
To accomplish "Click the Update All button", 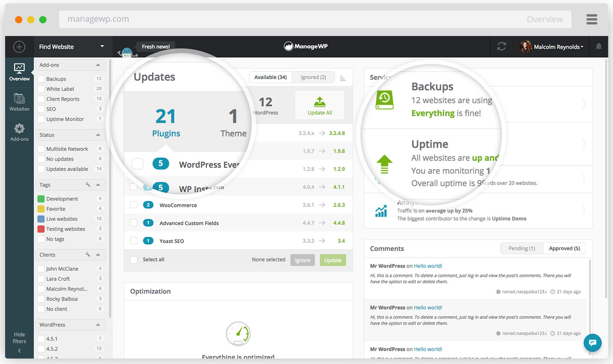I will point(319,105).
